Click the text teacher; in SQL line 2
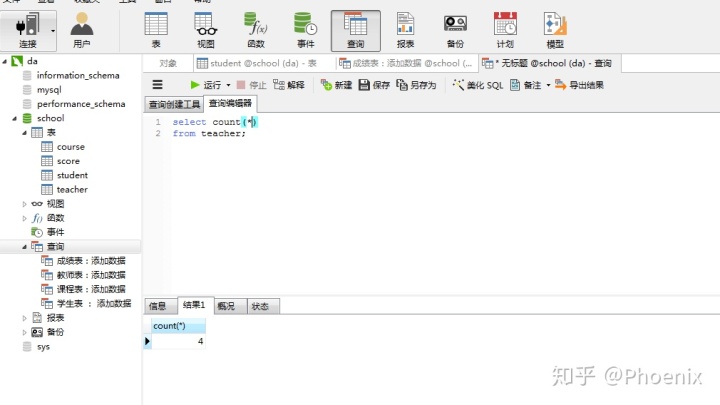720x405 pixels. pyautogui.click(x=223, y=133)
